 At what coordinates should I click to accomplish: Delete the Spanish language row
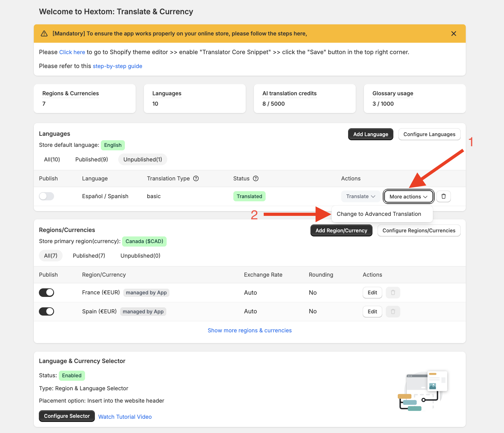click(x=444, y=196)
